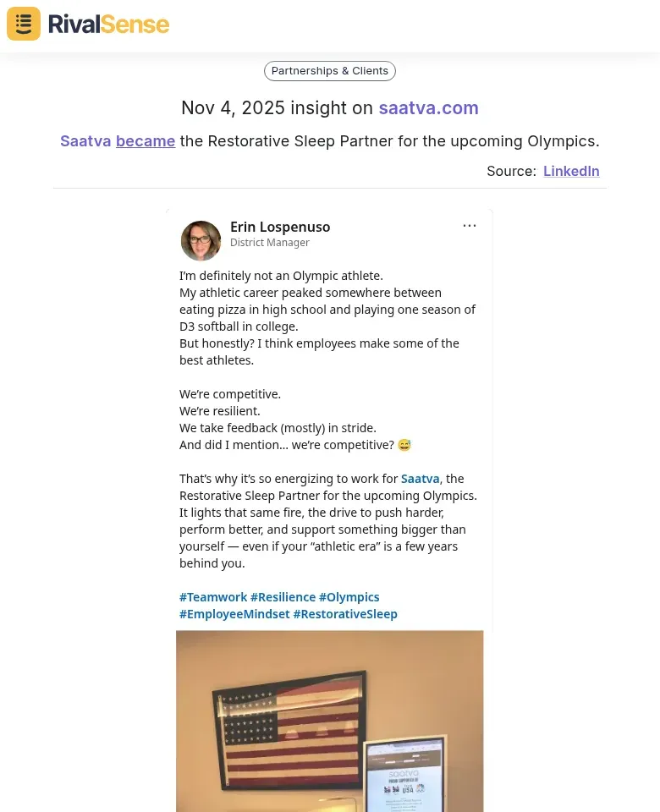Click the 'Source:' label text
660x812 pixels.
click(511, 171)
